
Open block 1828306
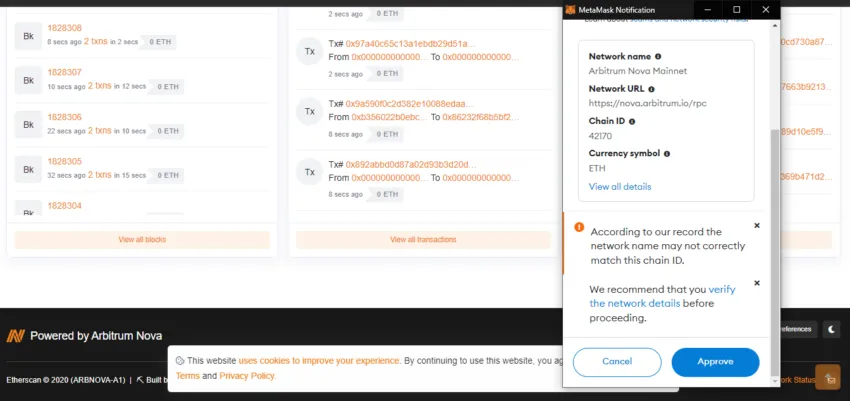point(65,117)
